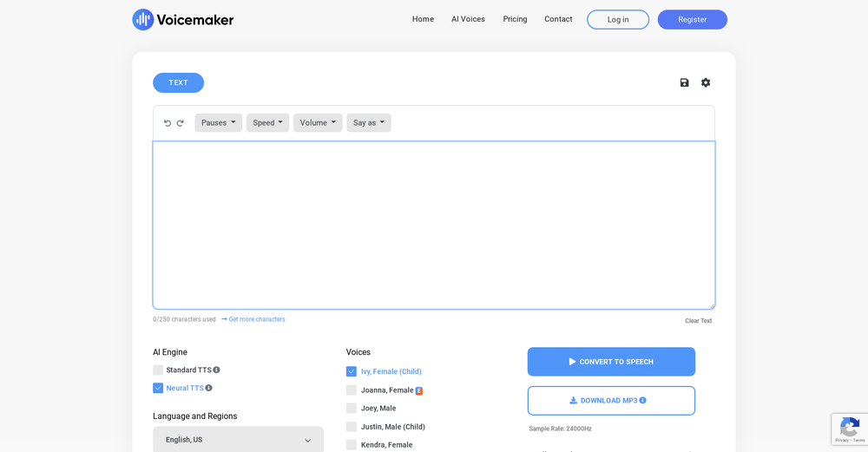Click inside the text input area
This screenshot has width=868, height=452.
(434, 225)
